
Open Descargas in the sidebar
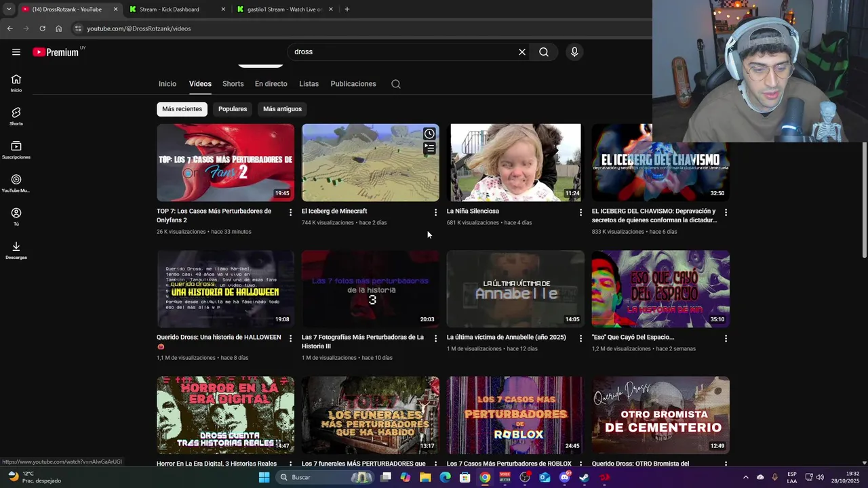(16, 251)
